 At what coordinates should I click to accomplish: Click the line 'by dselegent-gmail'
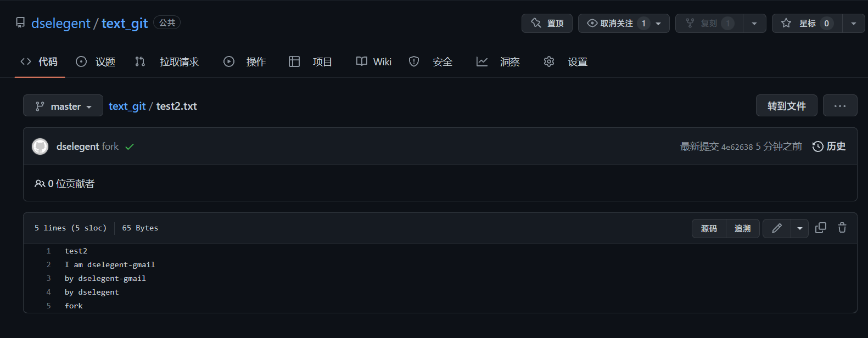[105, 278]
